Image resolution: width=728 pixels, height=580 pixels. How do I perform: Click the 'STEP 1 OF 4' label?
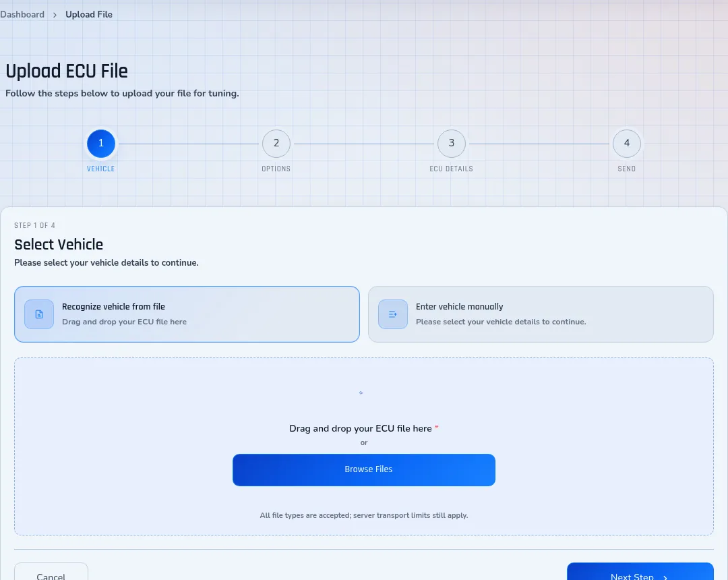click(35, 225)
